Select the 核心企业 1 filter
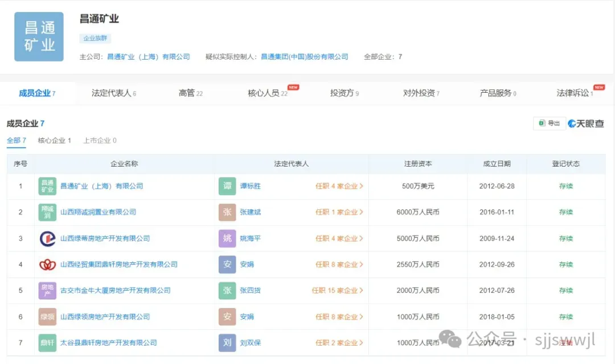The width and height of the screenshot is (615, 364). (x=55, y=140)
